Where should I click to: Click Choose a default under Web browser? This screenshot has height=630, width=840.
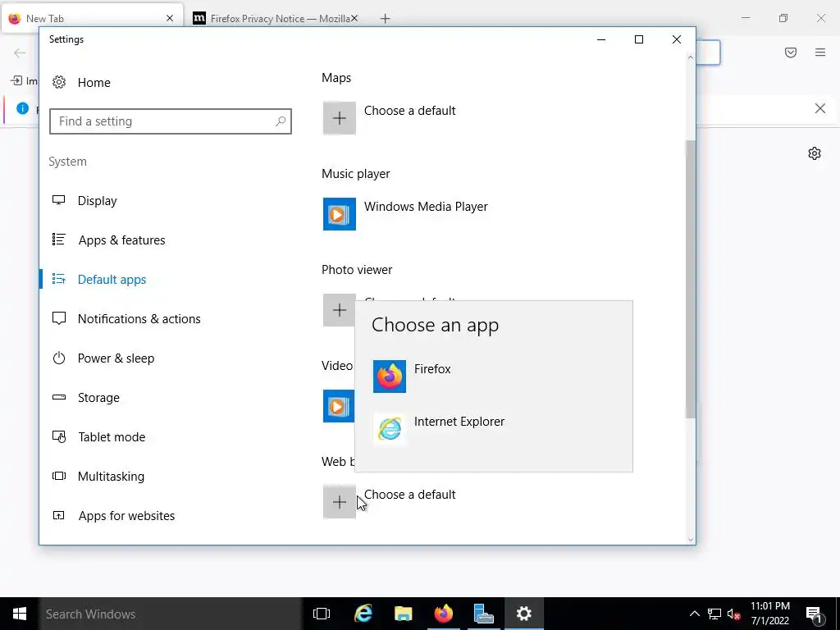click(410, 494)
